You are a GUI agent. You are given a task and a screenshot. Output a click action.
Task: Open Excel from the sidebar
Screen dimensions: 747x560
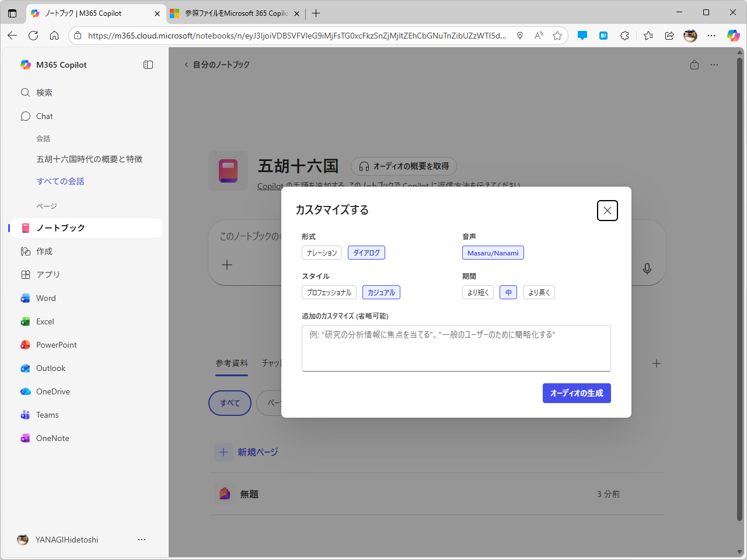pos(44,321)
